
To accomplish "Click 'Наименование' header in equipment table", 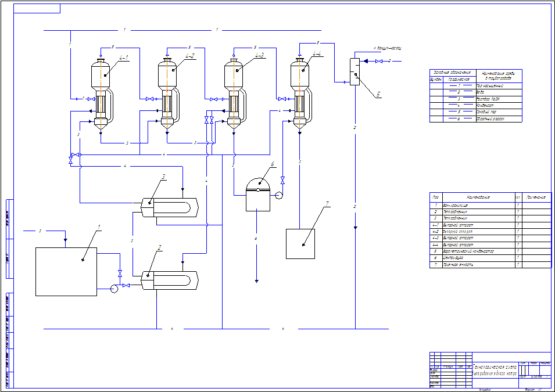I will (x=478, y=197).
